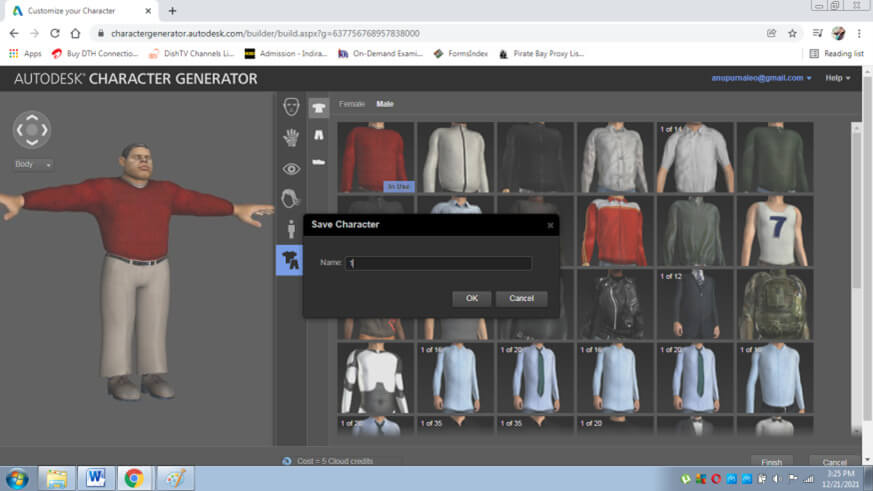The width and height of the screenshot is (873, 491).
Task: Open the Face category icon
Action: (x=291, y=106)
